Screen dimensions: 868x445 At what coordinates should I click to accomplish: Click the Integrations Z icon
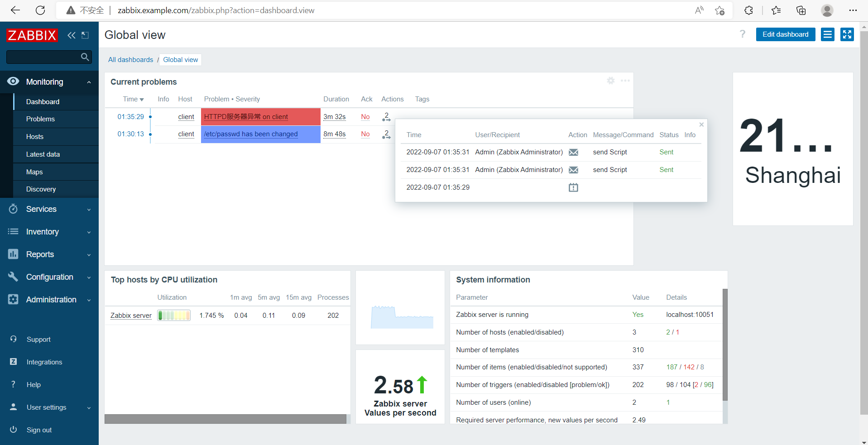click(13, 362)
